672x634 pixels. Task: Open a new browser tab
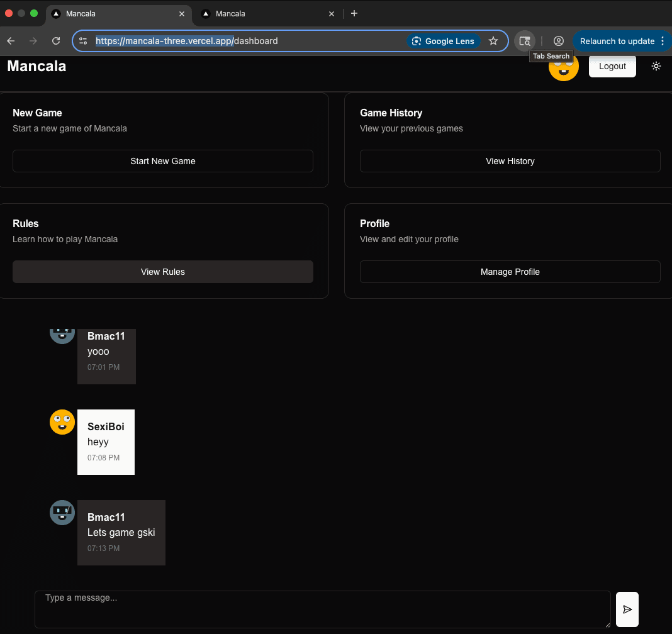(354, 13)
